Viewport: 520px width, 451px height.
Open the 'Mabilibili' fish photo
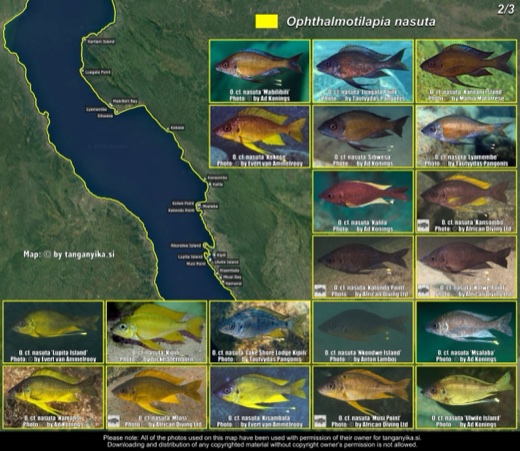pos(260,71)
